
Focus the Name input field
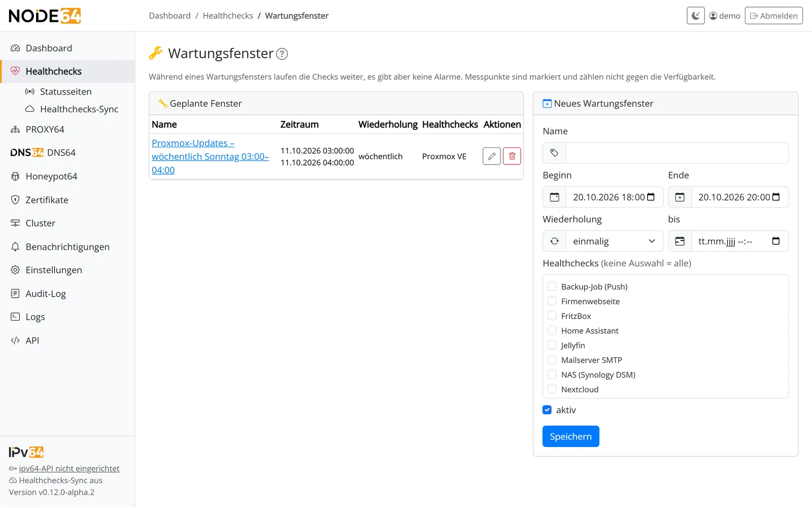click(677, 153)
